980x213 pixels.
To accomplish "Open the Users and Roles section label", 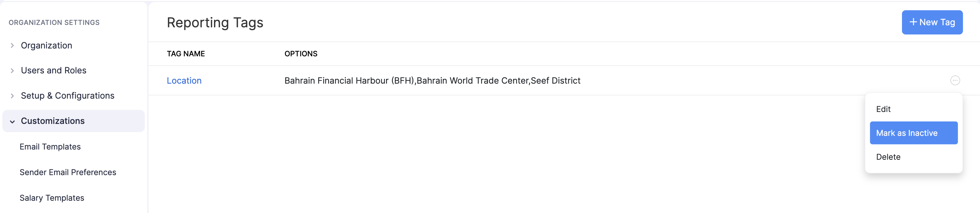I will (x=53, y=71).
